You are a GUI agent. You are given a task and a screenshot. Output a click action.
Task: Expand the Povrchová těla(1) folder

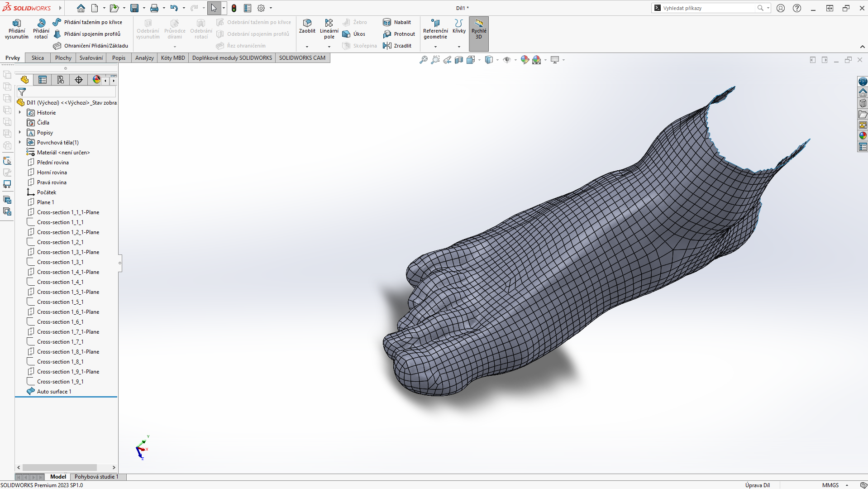tap(20, 142)
